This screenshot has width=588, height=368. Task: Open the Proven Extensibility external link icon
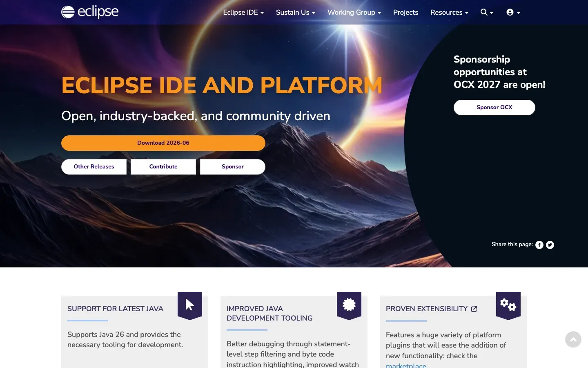[x=474, y=309]
